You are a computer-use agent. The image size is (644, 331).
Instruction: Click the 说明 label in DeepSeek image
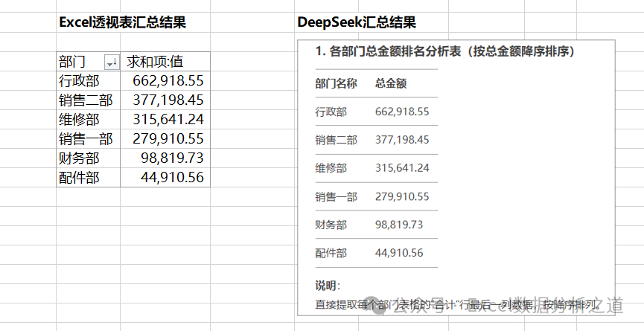328,286
